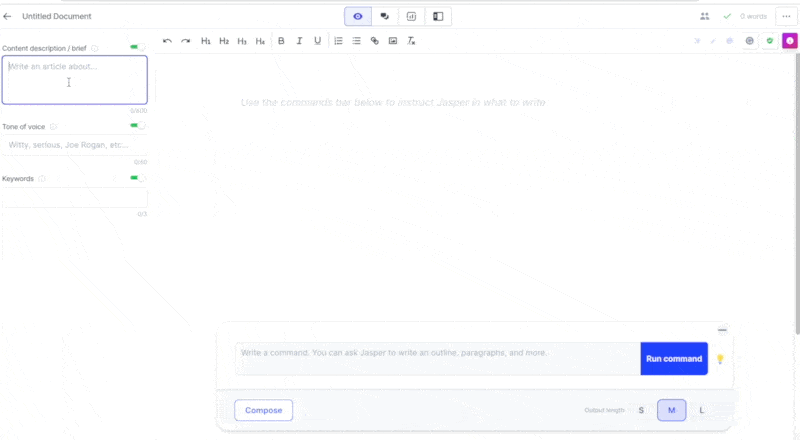Open the lightbulb command tips
The height and width of the screenshot is (440, 800).
coord(720,359)
